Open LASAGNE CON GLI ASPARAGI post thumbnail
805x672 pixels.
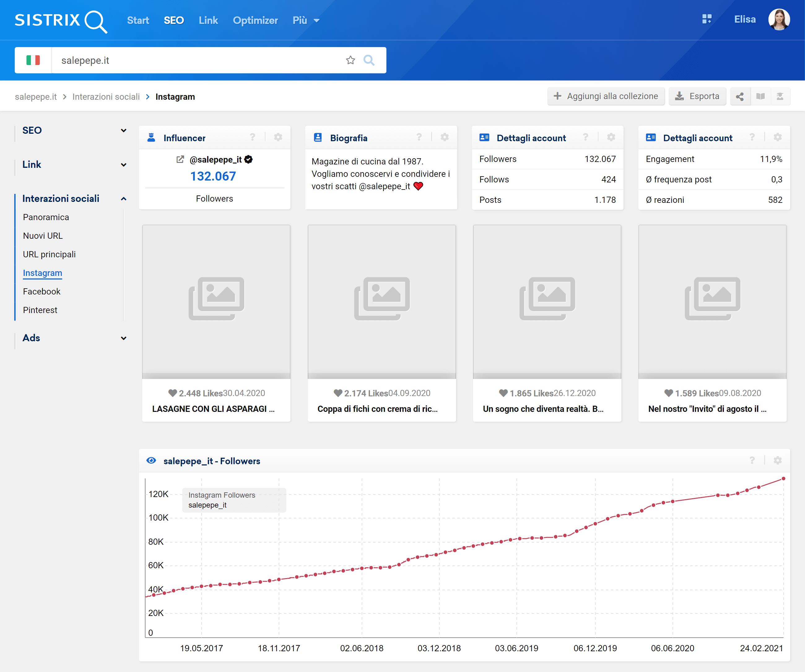pyautogui.click(x=216, y=302)
